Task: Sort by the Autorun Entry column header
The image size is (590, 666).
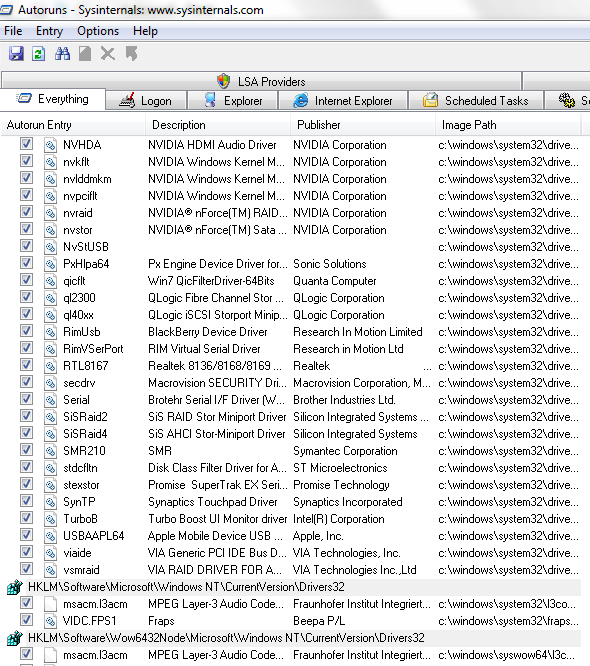Action: (73, 125)
